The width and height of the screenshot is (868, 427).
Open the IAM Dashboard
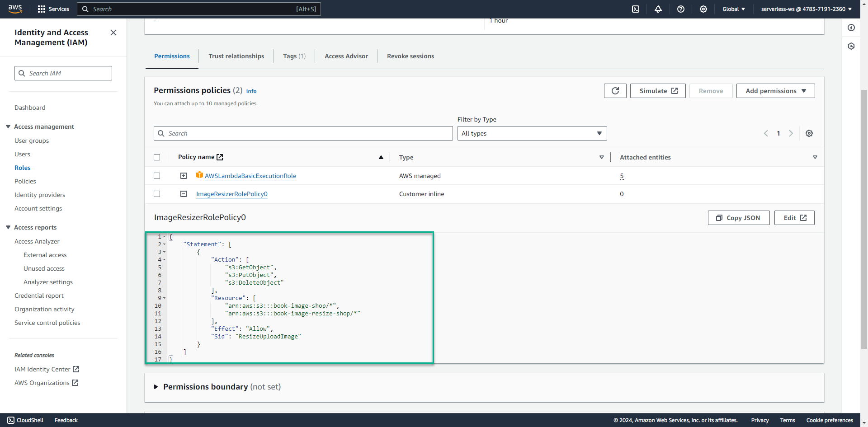pos(30,108)
